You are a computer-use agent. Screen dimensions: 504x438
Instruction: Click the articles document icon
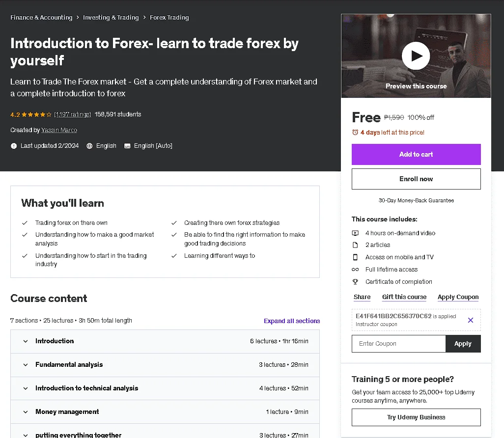[355, 245]
